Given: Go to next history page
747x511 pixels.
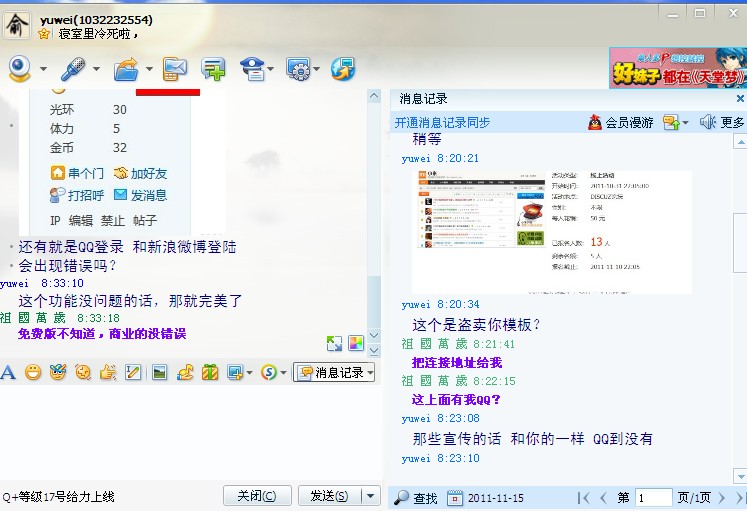Looking at the screenshot, I should pos(721,498).
